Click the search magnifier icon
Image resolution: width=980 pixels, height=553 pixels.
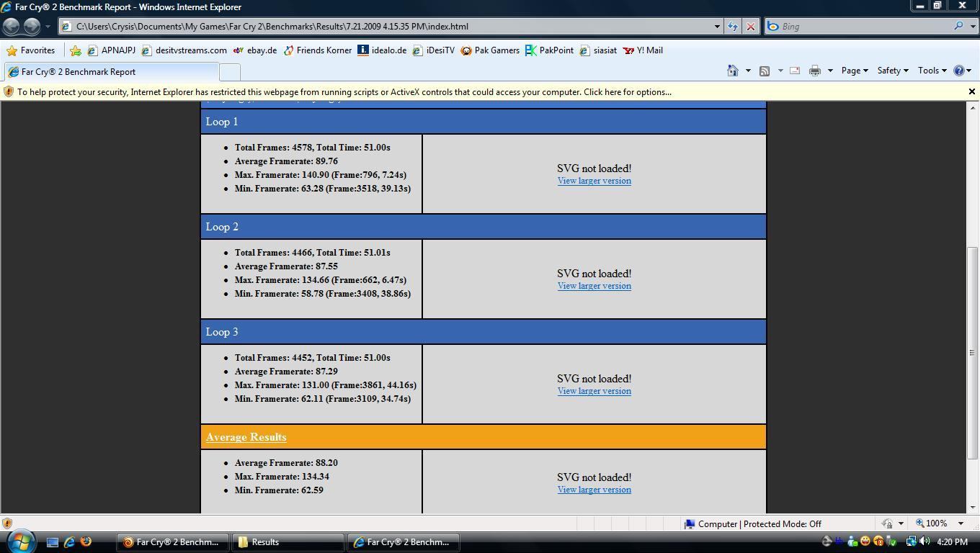958,27
